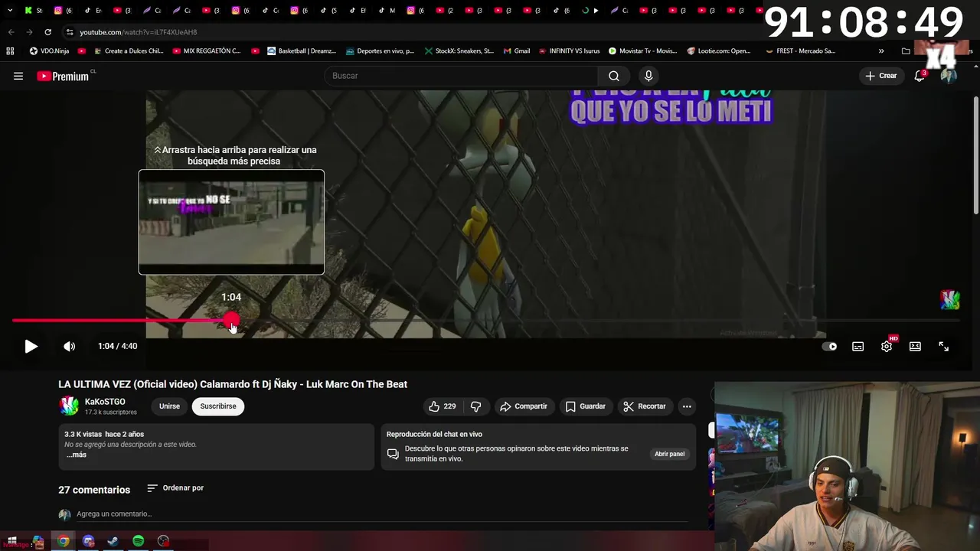Open KaKoSTGO channel avatar

coord(69,406)
